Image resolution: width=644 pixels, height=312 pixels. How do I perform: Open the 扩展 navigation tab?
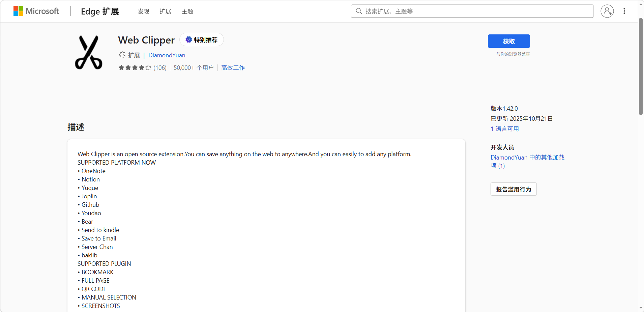pyautogui.click(x=165, y=11)
